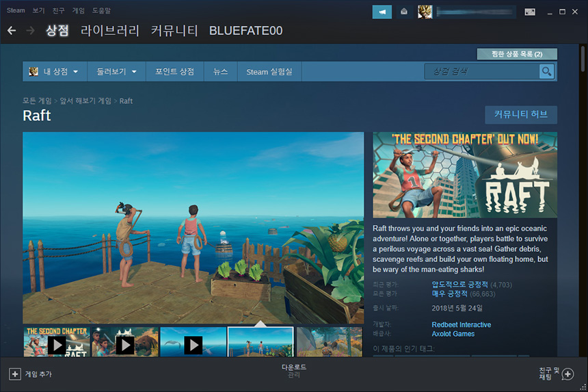This screenshot has height=392, width=588.
Task: Click the release date 2018년 5월 24일
Action: click(x=457, y=309)
